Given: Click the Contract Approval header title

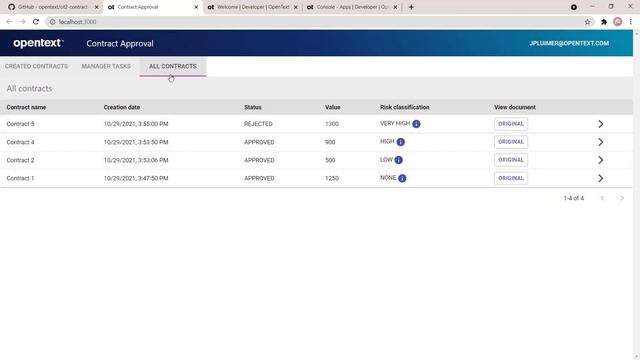Looking at the screenshot, I should click(x=120, y=43).
